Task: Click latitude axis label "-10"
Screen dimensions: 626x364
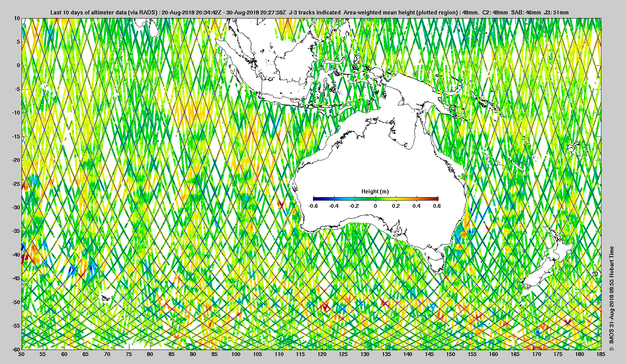Action: (x=16, y=113)
